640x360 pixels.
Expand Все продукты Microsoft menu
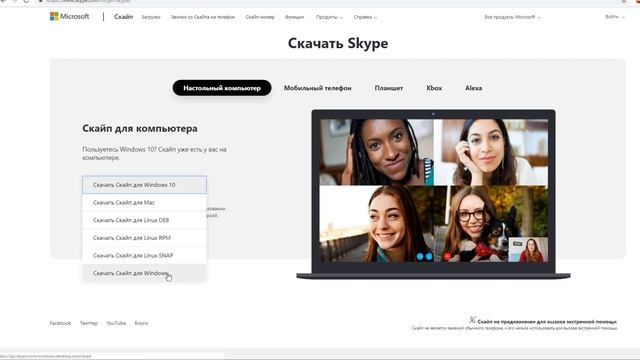[x=512, y=17]
